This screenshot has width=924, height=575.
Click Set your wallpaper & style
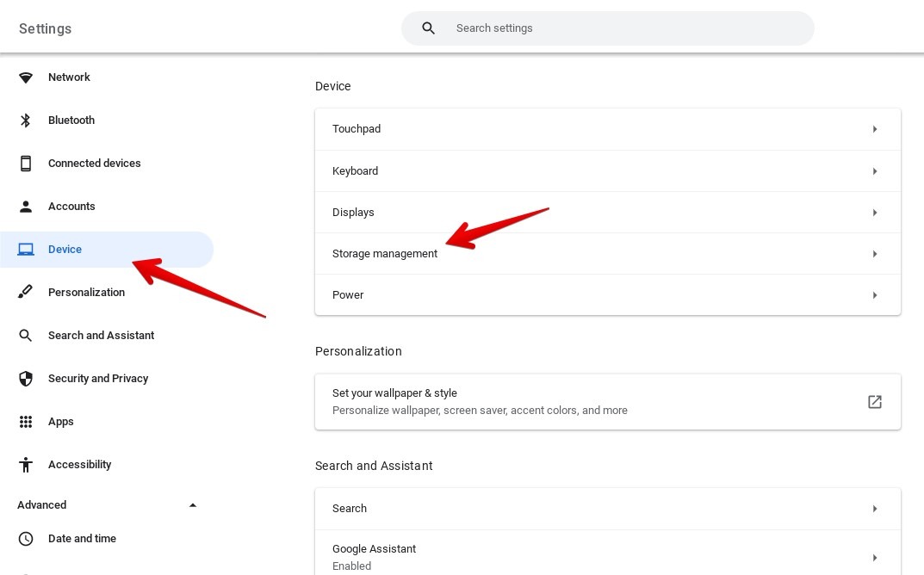pyautogui.click(x=608, y=401)
